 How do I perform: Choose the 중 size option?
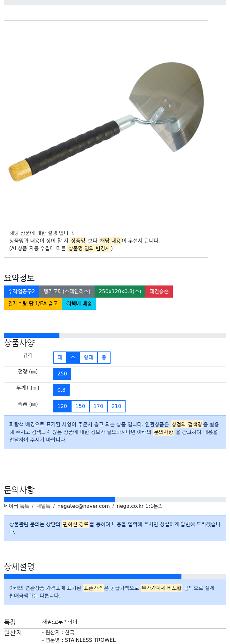tap(104, 358)
